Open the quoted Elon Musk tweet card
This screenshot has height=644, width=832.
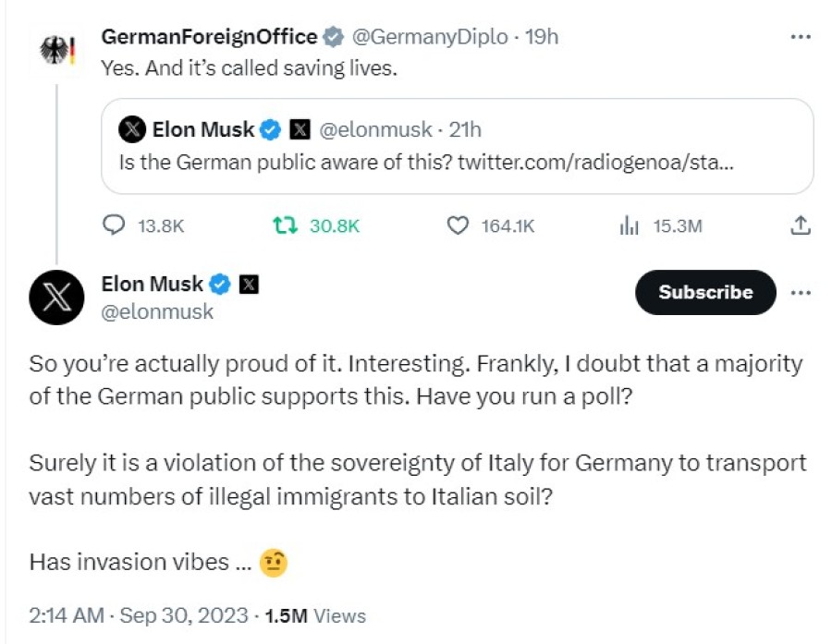tap(457, 162)
